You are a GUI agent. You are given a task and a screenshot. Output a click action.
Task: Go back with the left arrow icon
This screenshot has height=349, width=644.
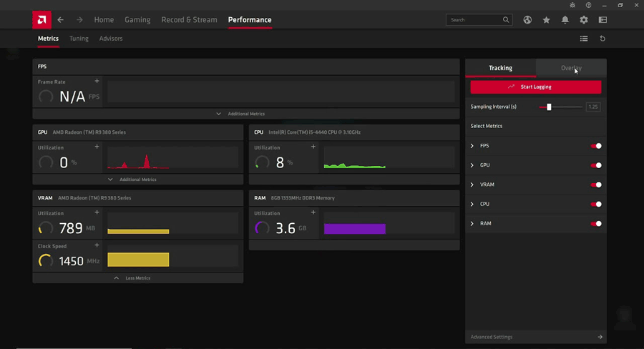(61, 20)
